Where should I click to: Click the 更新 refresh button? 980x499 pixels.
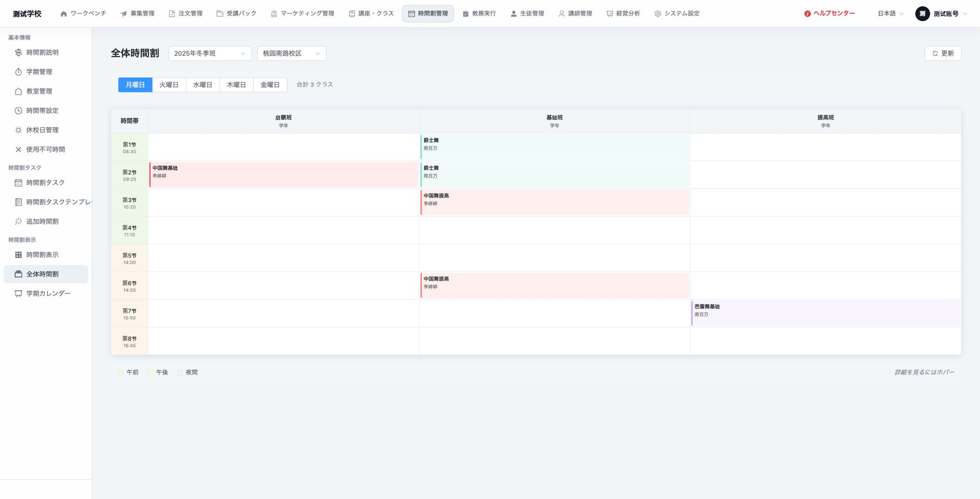pos(943,53)
